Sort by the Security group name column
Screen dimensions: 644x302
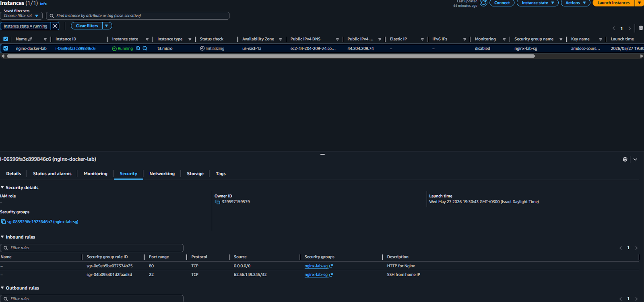(561, 39)
